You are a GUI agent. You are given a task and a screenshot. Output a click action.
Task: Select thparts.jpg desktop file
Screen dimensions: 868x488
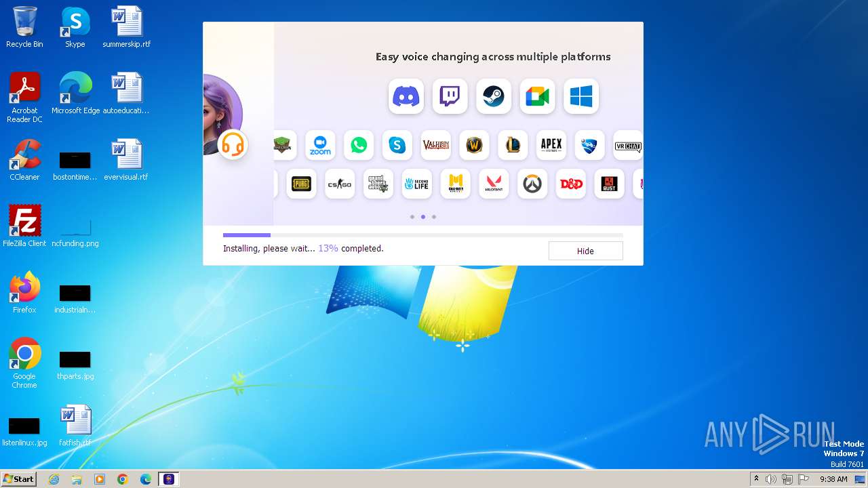[x=75, y=365]
